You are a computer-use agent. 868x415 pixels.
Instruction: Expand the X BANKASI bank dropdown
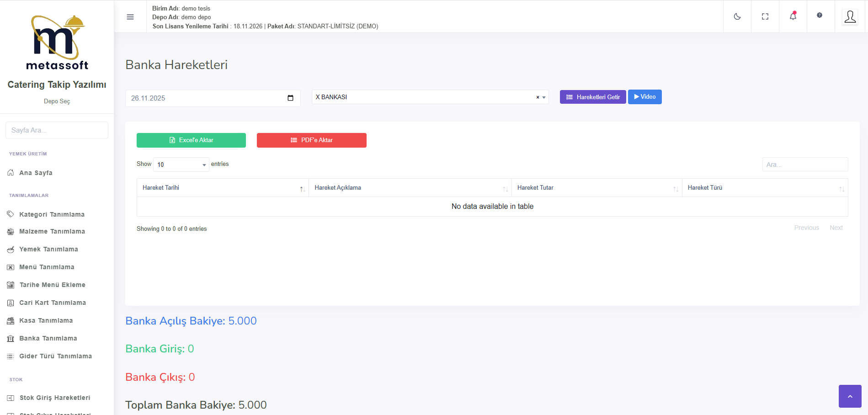pos(544,97)
